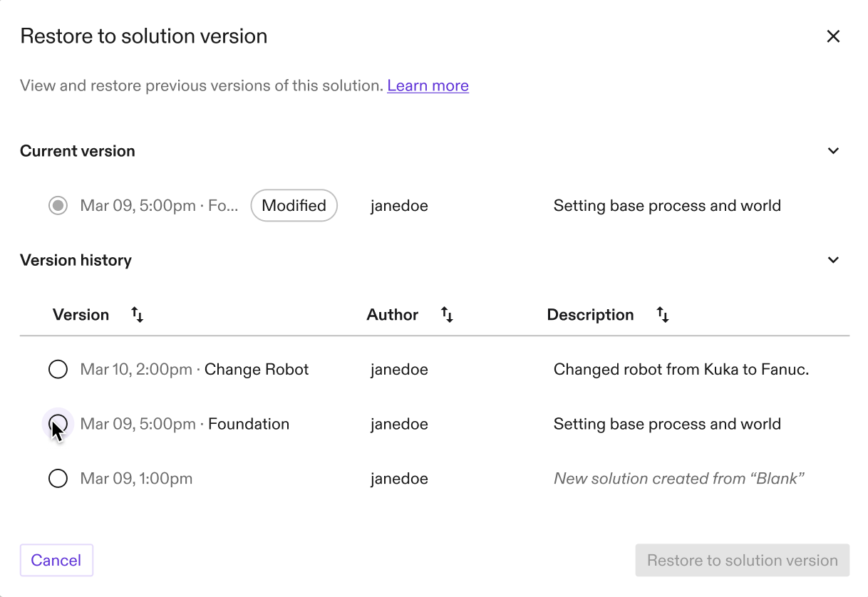Click the 'Changed robot from Kuka to Fanuc' description
The height and width of the screenshot is (597, 868).
[681, 369]
